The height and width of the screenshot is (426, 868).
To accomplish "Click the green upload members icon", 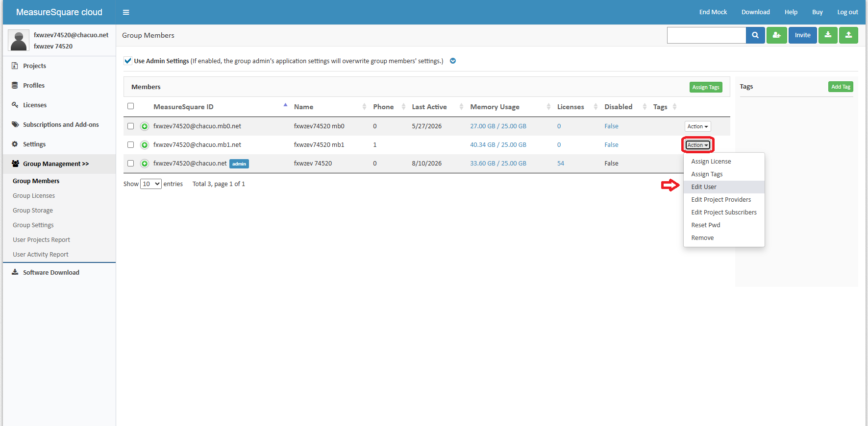I will (848, 35).
